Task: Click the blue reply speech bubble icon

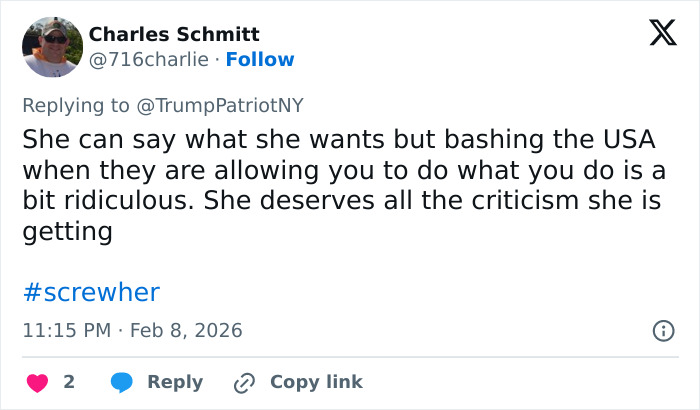Action: [122, 382]
